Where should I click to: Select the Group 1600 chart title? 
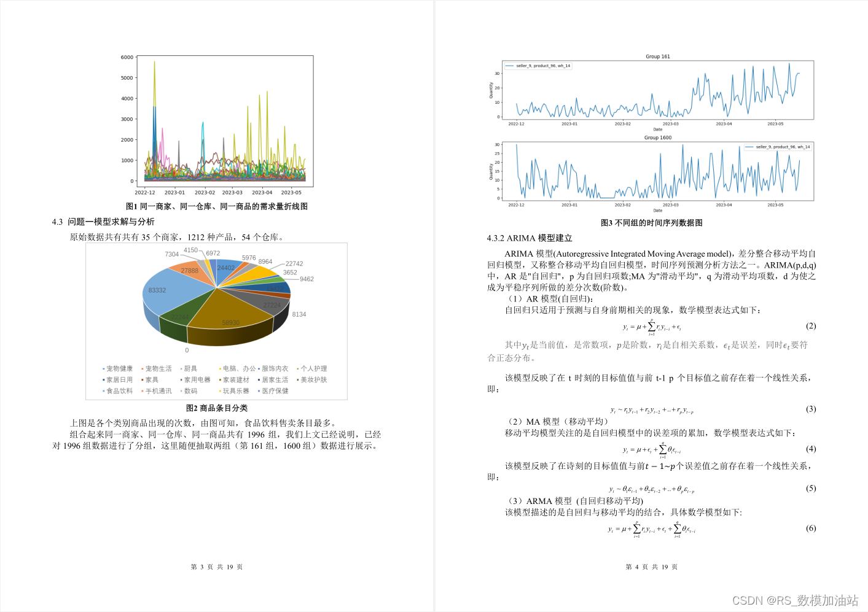click(658, 138)
